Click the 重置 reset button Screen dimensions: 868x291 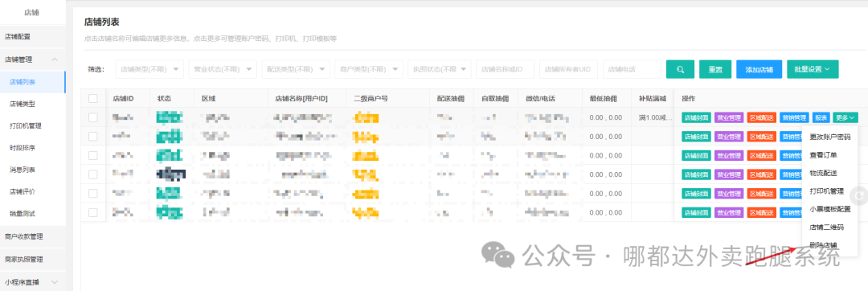[715, 70]
